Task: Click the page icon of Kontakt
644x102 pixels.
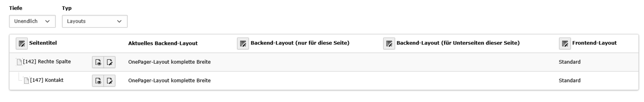Action: (26, 80)
